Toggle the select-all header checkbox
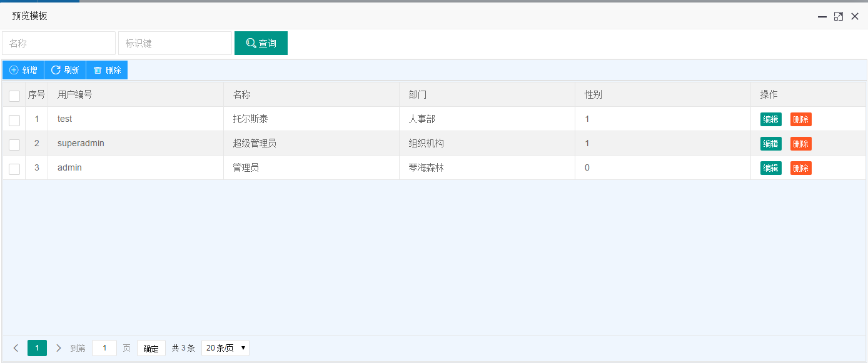The height and width of the screenshot is (363, 868). pos(14,96)
